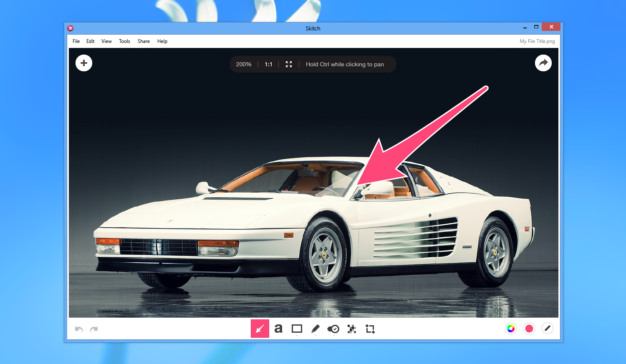
Task: Select the Arrow tool
Action: [x=260, y=329]
